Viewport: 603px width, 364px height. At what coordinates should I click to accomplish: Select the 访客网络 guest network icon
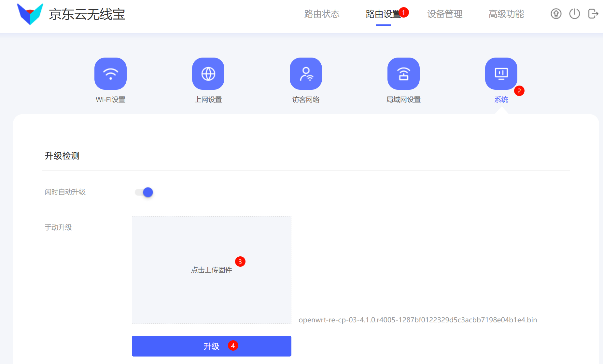click(x=306, y=74)
